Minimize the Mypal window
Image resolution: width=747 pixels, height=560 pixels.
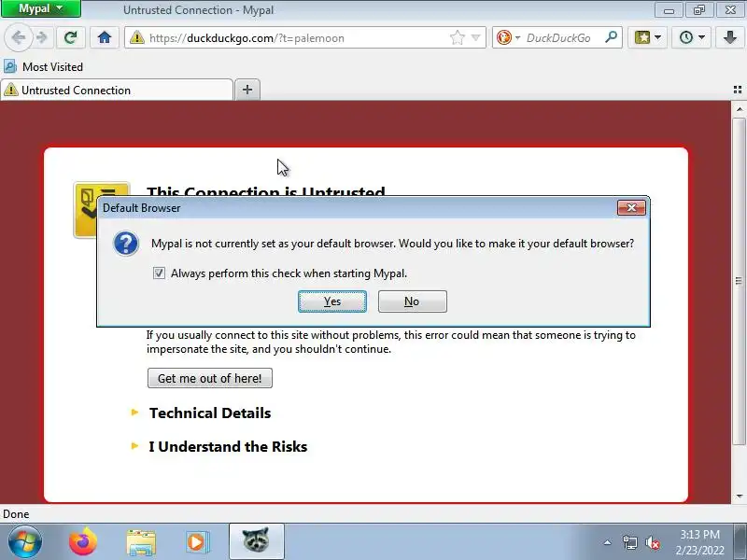point(669,9)
